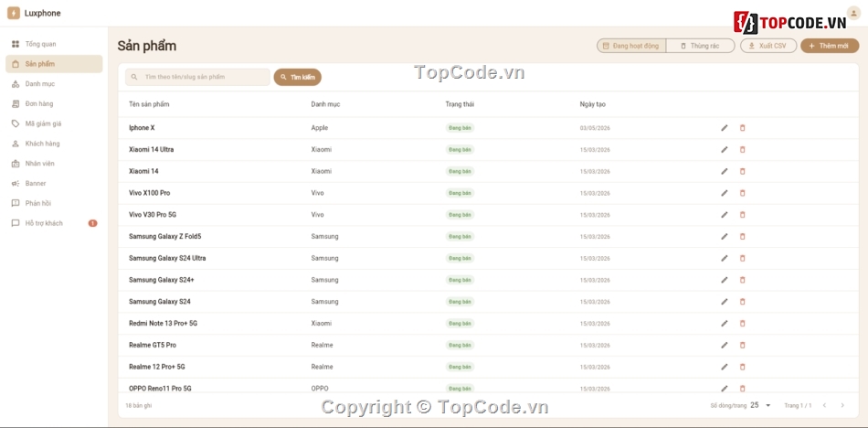Image resolution: width=868 pixels, height=428 pixels.
Task: Click the Ngày tạo column header
Action: click(592, 104)
